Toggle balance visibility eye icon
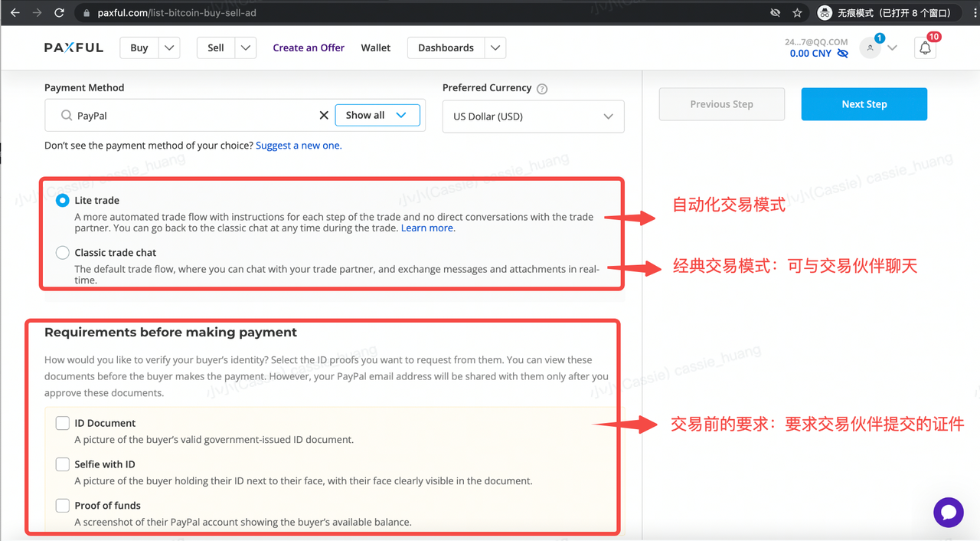This screenshot has height=541, width=980. [843, 54]
